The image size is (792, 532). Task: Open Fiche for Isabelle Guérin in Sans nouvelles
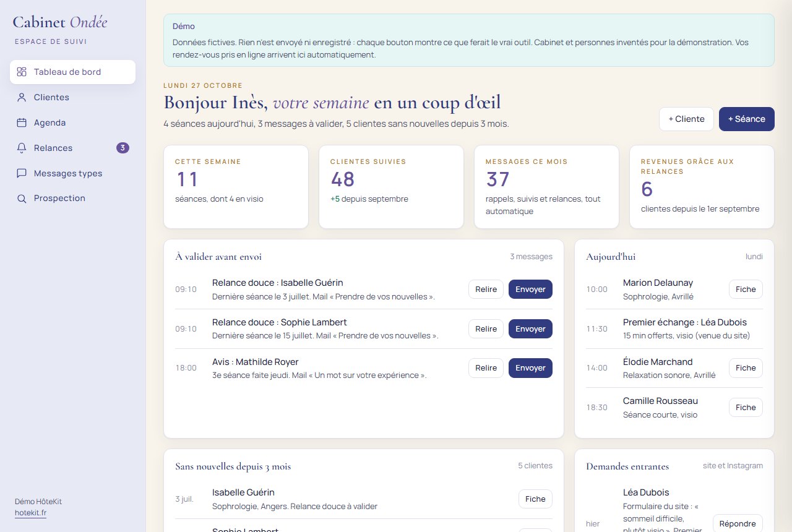tap(535, 499)
